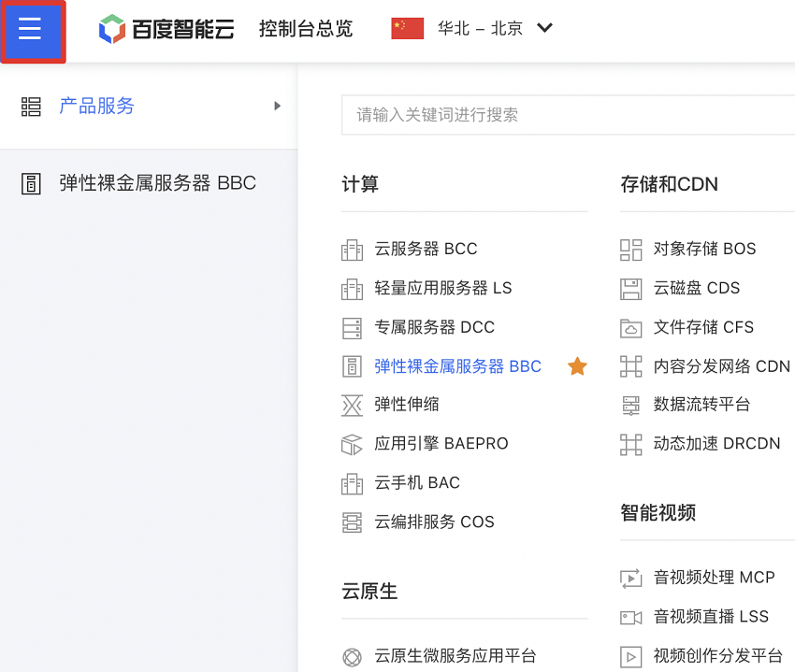Click the 存储和CDN category heading
The height and width of the screenshot is (672, 795).
pyautogui.click(x=670, y=184)
